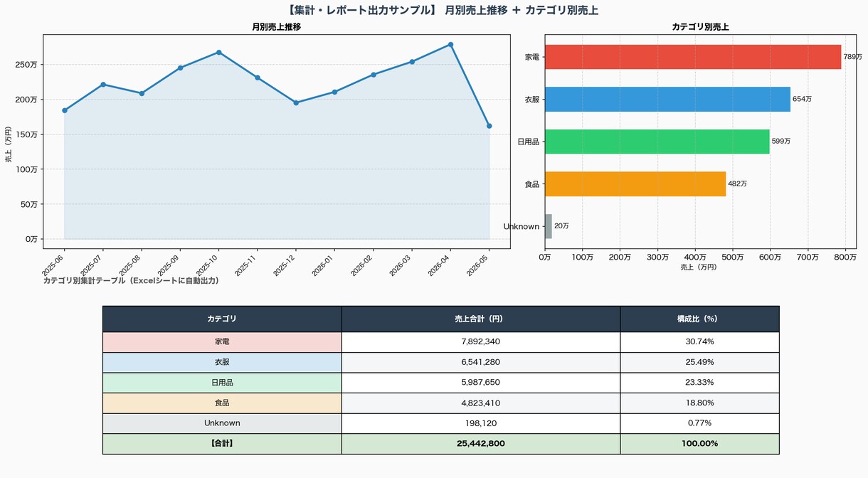
Task: Click the Unknown table category cell
Action: pyautogui.click(x=222, y=423)
